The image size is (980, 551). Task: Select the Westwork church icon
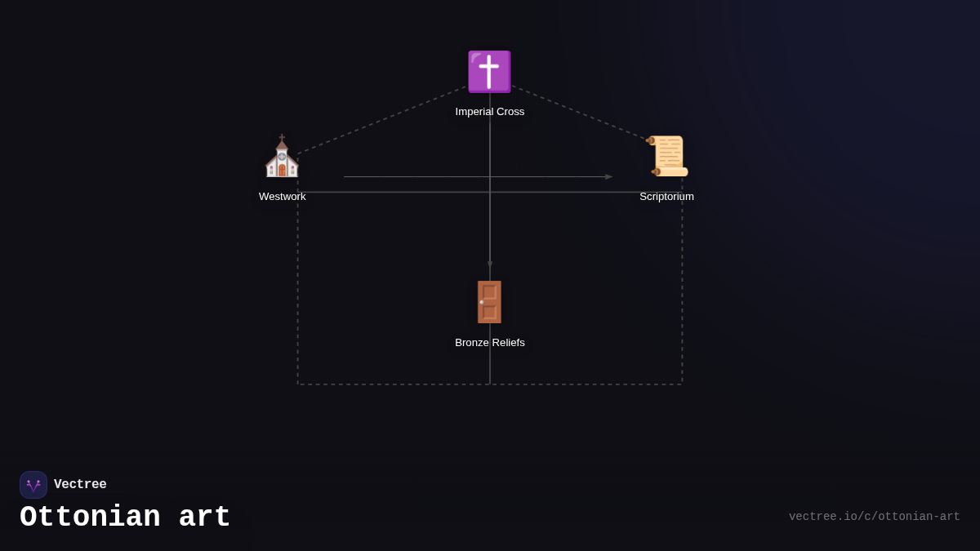(282, 157)
